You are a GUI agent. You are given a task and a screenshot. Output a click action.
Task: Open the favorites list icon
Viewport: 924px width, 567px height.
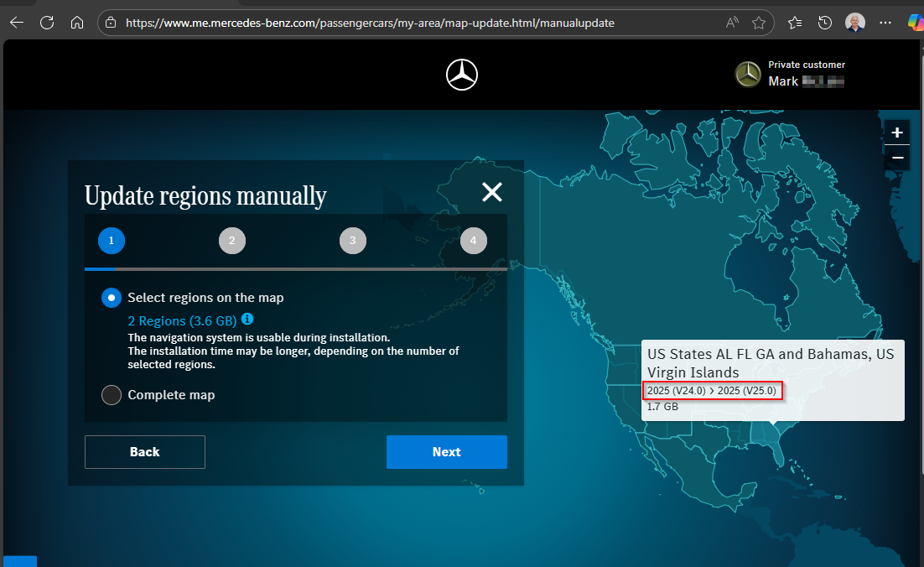click(x=795, y=23)
